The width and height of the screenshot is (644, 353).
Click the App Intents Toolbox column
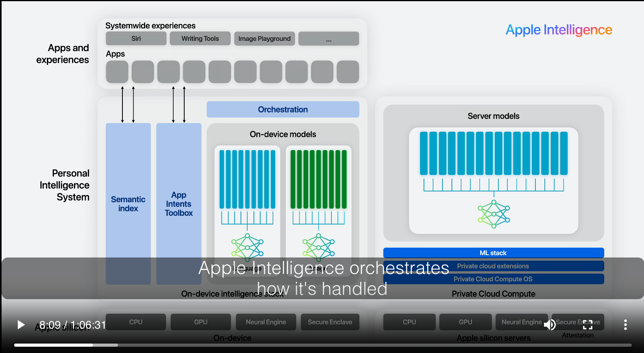tap(179, 204)
